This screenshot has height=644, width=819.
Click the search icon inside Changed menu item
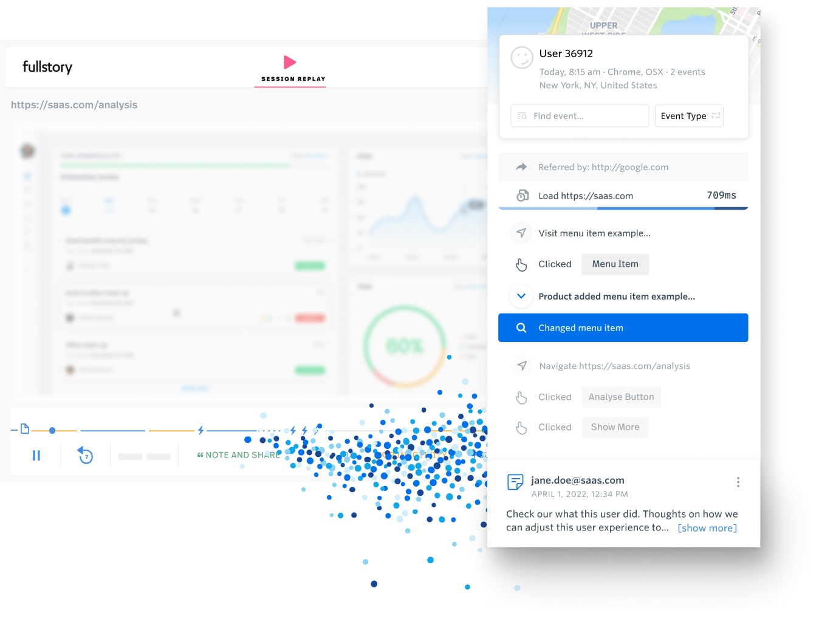click(521, 327)
